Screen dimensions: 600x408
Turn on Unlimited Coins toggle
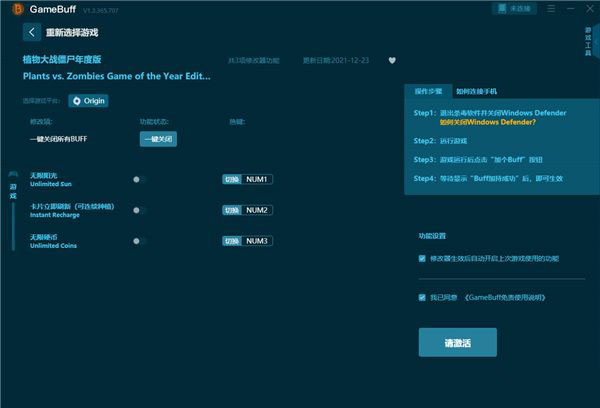[x=139, y=241]
